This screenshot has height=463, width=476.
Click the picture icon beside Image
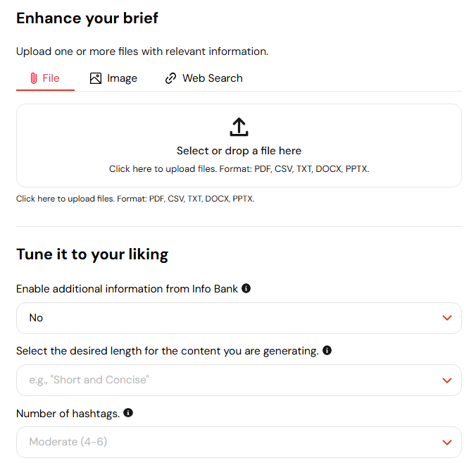tap(96, 78)
